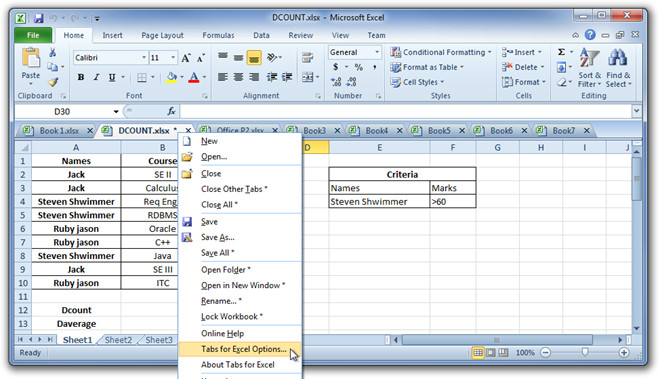Toggle Underline formatting

click(x=112, y=77)
